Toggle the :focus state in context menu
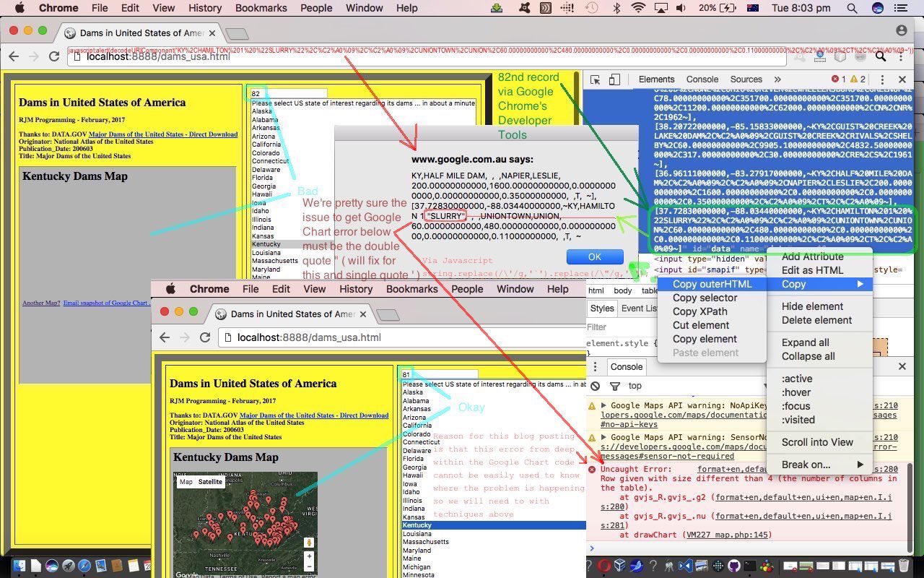 821,406
